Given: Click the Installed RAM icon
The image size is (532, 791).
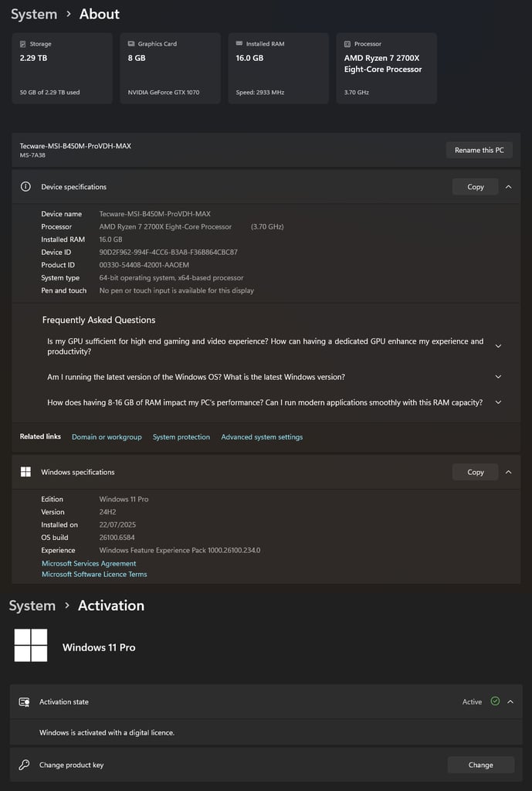Looking at the screenshot, I should (239, 44).
